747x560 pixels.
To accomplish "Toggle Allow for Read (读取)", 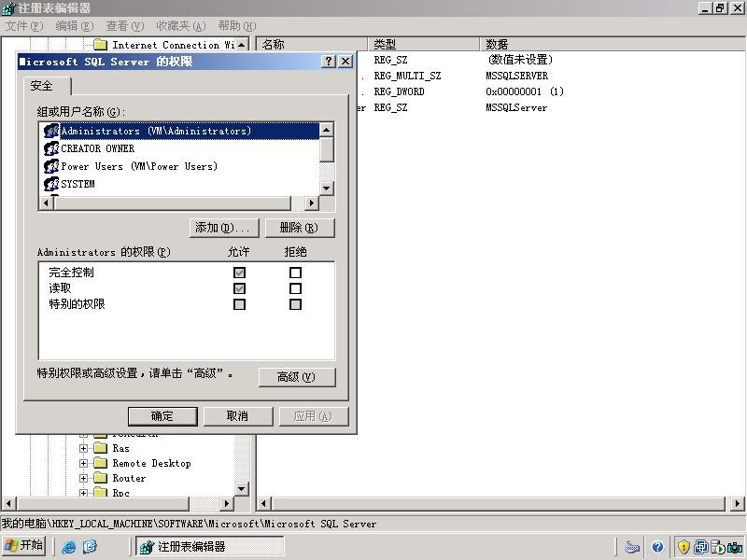I will click(x=239, y=288).
